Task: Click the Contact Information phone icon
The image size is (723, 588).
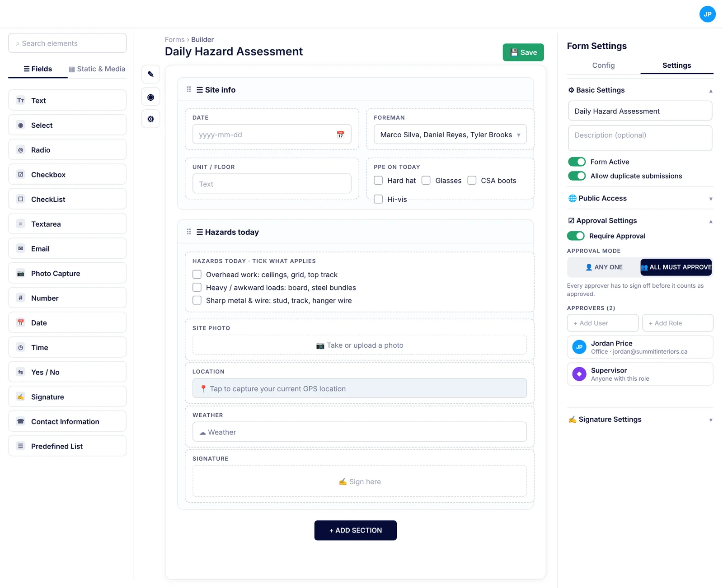Action: point(20,421)
